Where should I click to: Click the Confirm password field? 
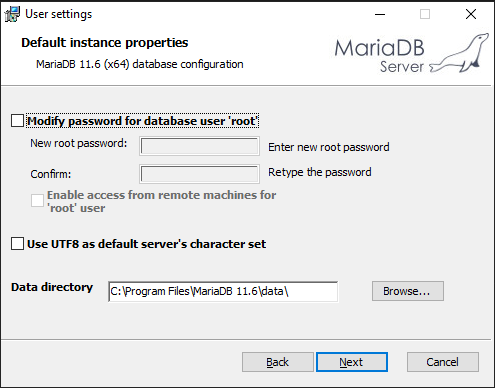click(199, 174)
